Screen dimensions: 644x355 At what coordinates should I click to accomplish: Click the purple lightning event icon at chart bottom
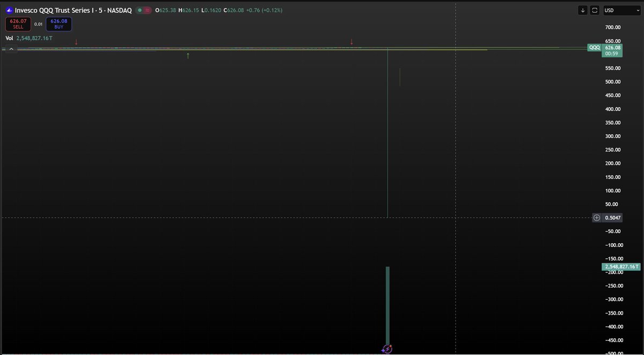point(387,349)
